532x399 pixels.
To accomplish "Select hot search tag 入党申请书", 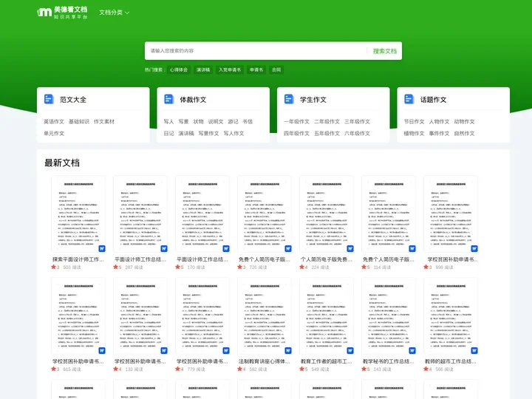I will click(230, 69).
